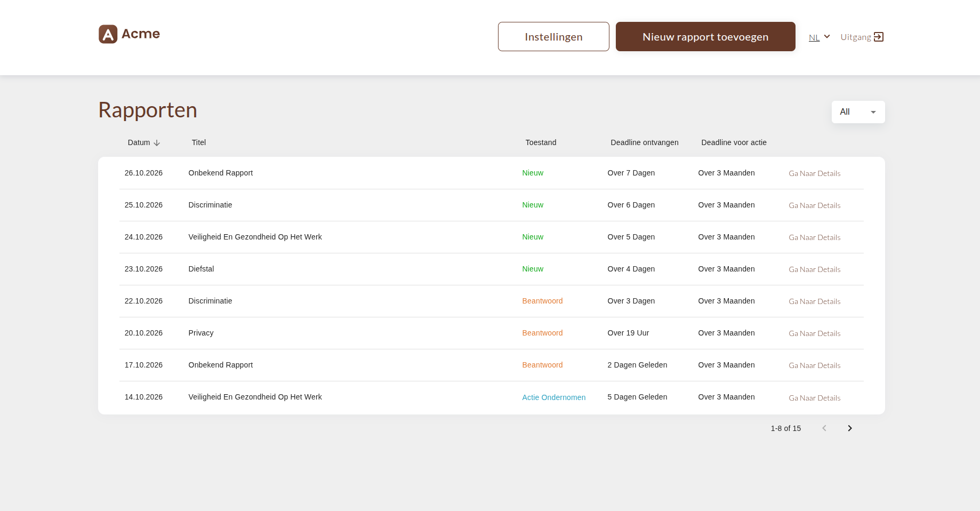This screenshot has height=511, width=980.
Task: Click Veiligheid title in 24.10.2026 row
Action: [255, 237]
